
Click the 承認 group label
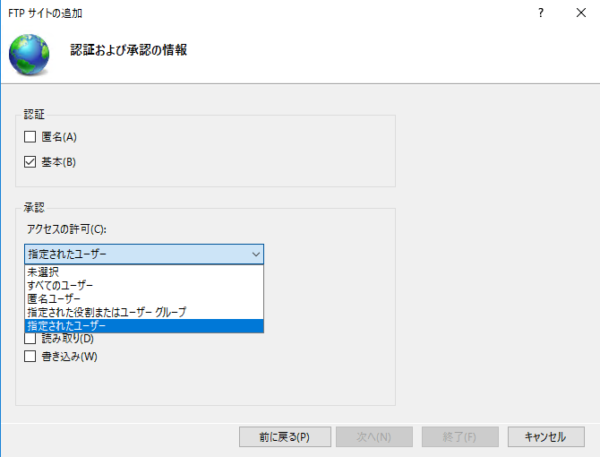coord(34,207)
